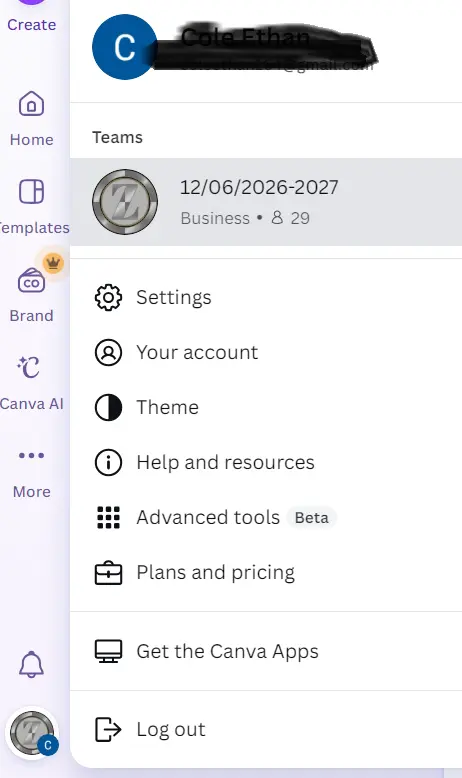462x778 pixels.
Task: Click the Advanced tools grid icon
Action: [x=108, y=518]
